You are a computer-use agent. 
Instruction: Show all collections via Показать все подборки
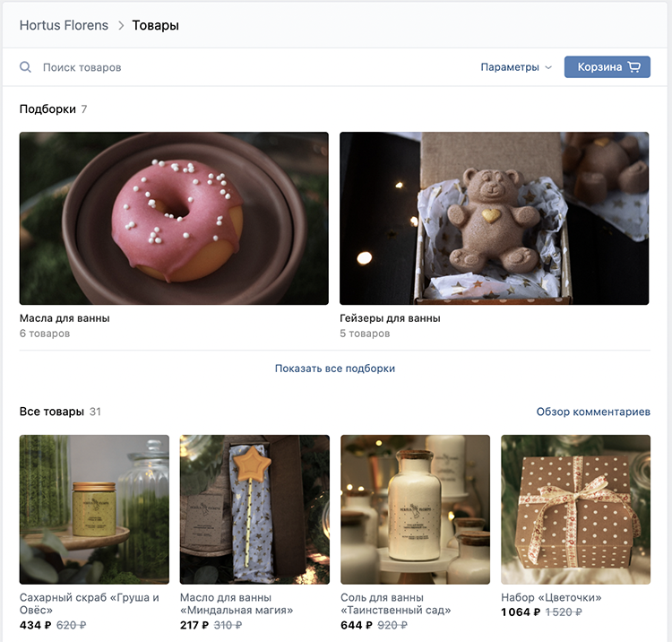coord(335,369)
